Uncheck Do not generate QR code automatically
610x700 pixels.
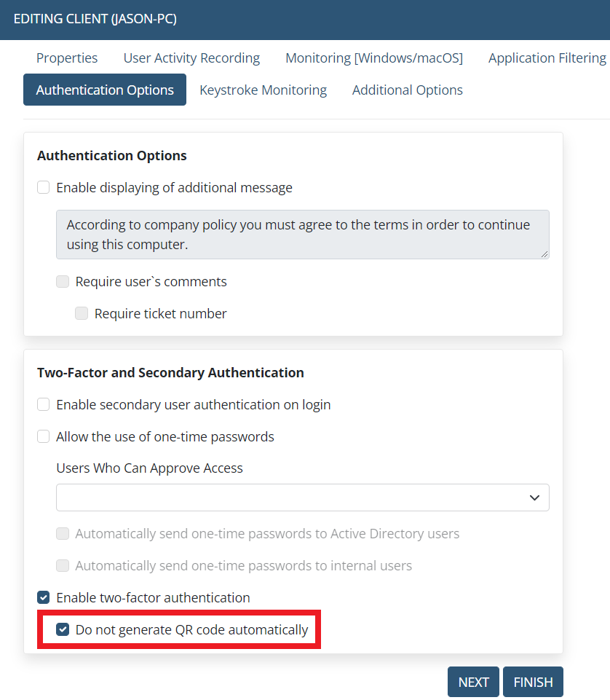[x=63, y=630]
